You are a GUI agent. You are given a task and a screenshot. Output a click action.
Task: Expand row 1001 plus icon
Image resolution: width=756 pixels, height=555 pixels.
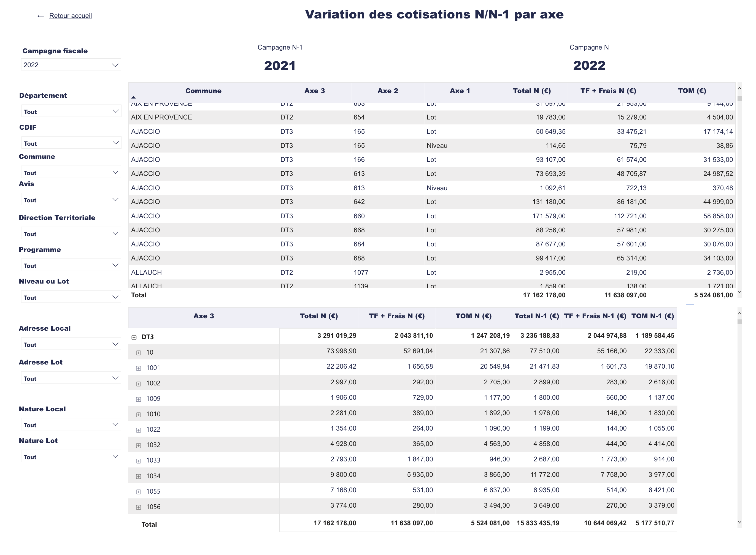tap(139, 368)
